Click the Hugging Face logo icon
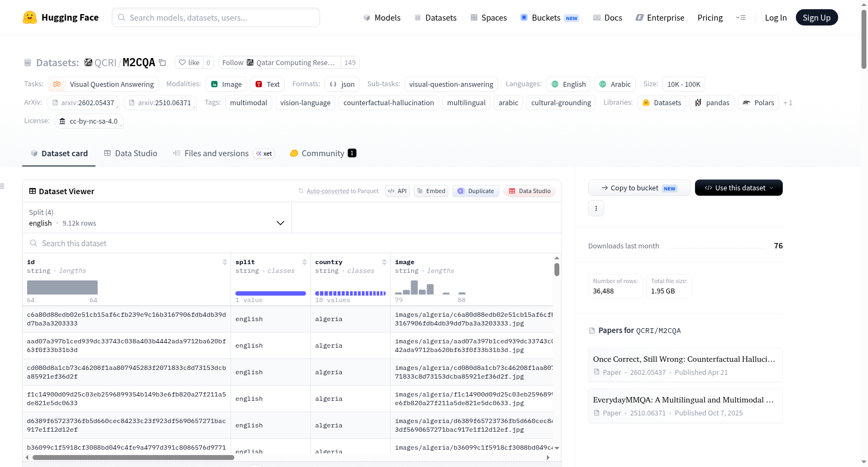This screenshot has width=868, height=467. coord(30,17)
